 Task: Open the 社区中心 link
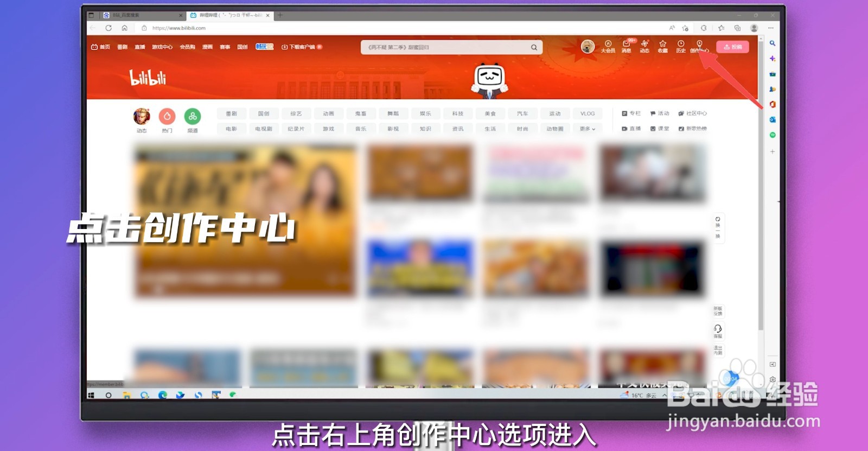693,113
